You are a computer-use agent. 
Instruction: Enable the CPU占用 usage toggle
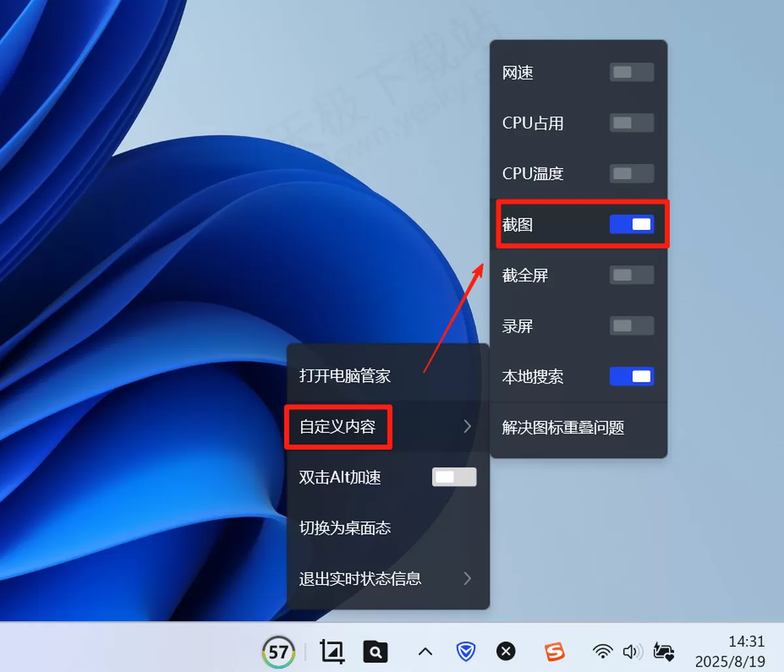coord(632,123)
